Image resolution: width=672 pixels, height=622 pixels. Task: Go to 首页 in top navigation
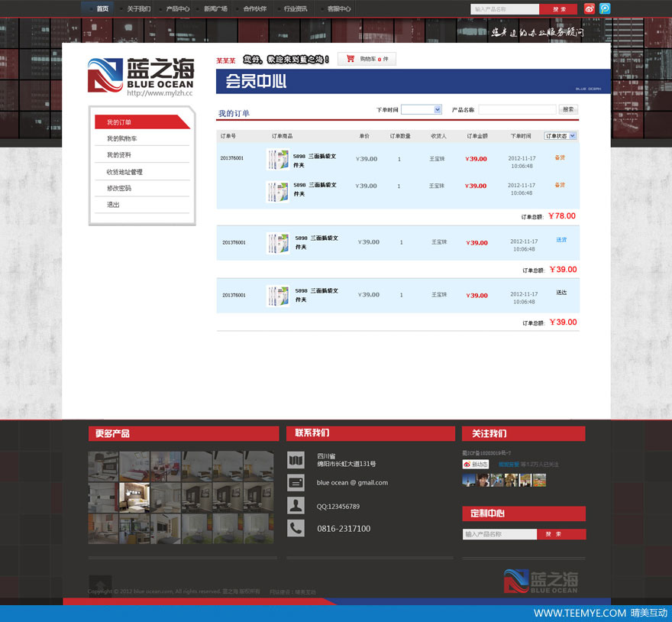click(x=102, y=8)
